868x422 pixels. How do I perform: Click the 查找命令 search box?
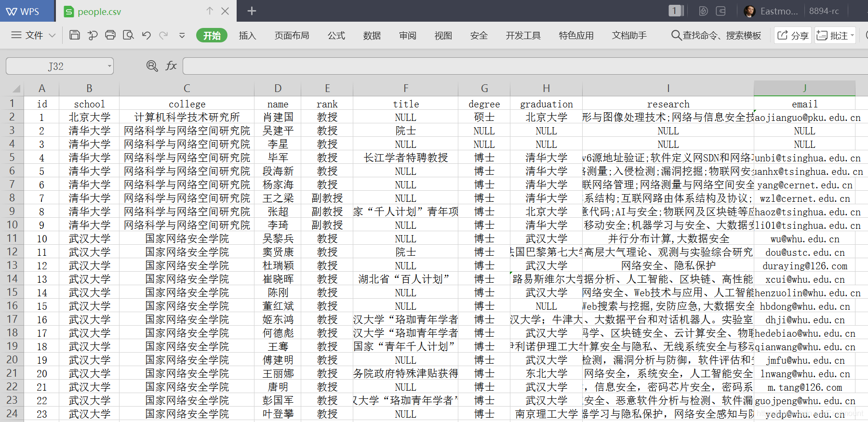coord(716,35)
